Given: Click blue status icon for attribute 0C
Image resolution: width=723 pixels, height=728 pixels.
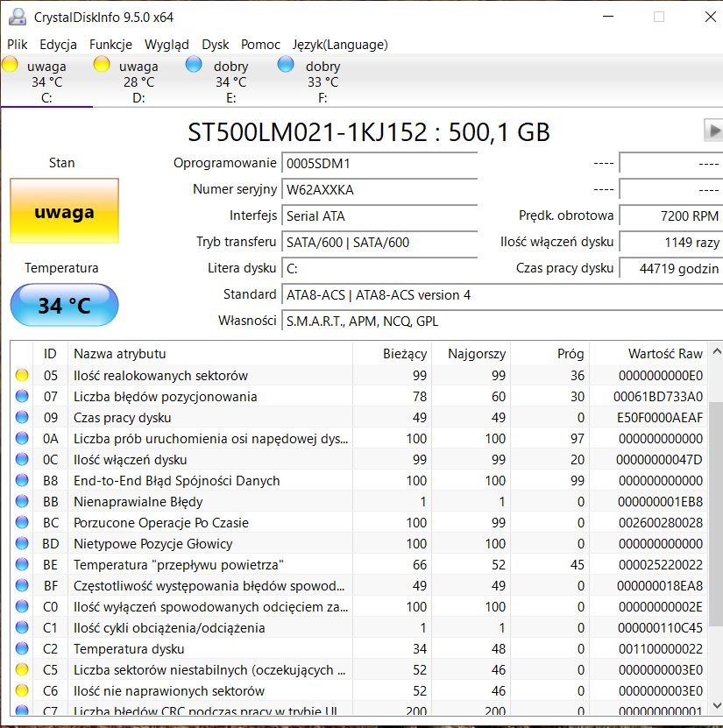Looking at the screenshot, I should click(22, 459).
